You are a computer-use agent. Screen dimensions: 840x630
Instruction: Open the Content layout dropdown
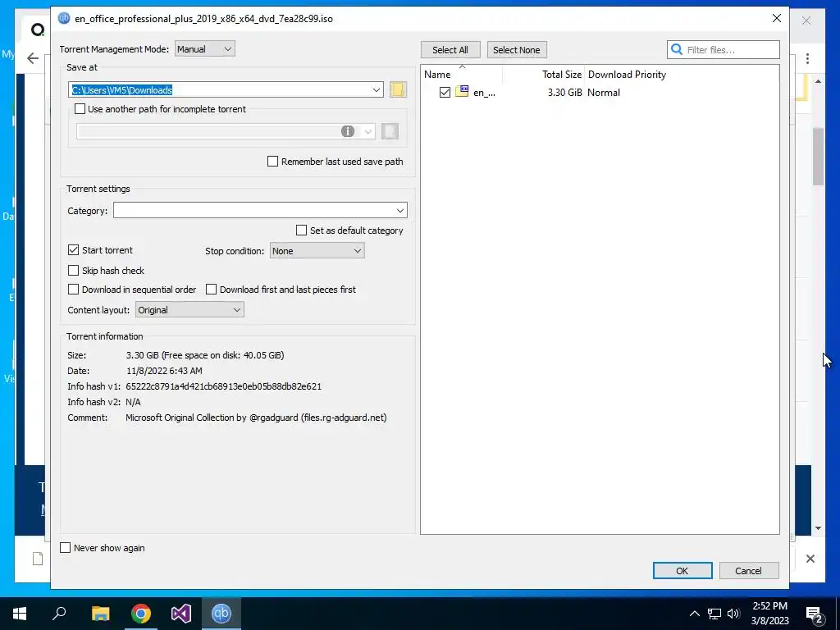tap(189, 309)
